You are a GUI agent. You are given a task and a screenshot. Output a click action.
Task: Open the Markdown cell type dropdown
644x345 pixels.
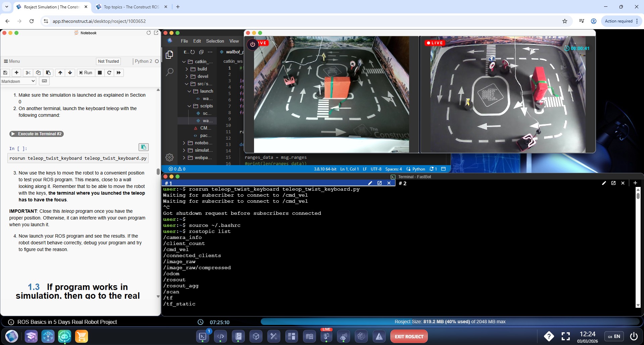18,81
